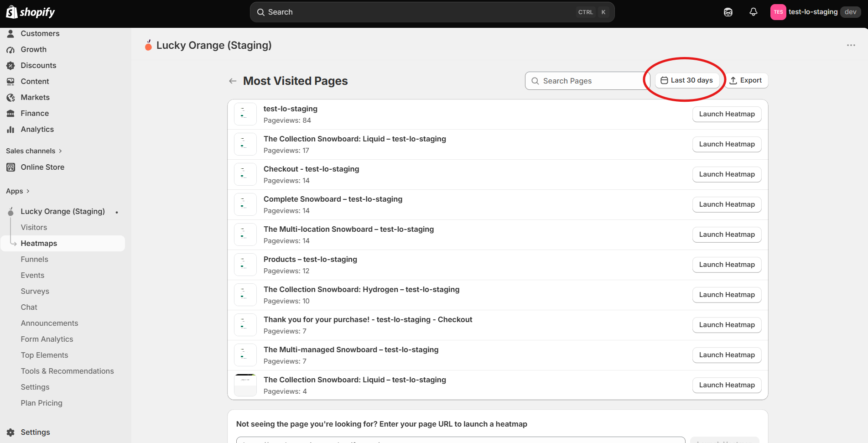Click the Growth gauge icon

[10, 49]
